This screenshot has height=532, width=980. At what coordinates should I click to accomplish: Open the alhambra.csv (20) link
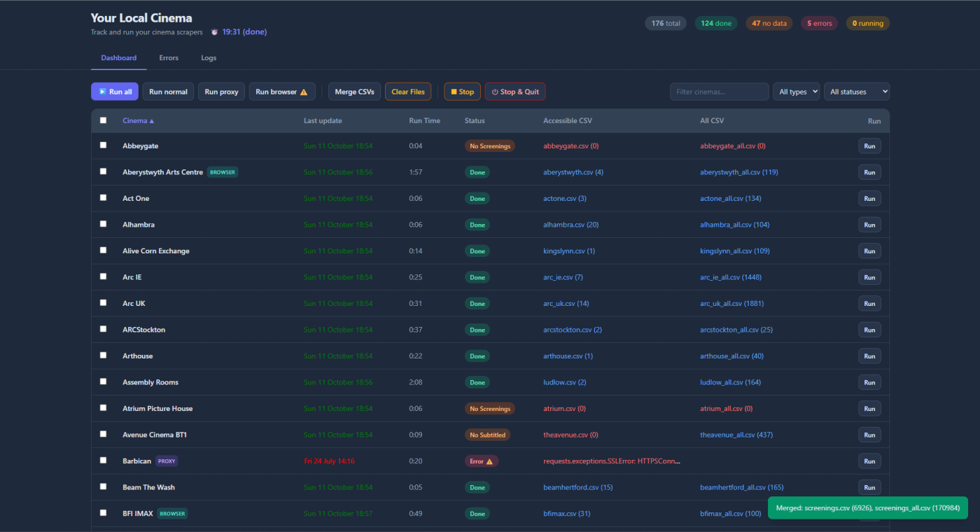pos(571,225)
